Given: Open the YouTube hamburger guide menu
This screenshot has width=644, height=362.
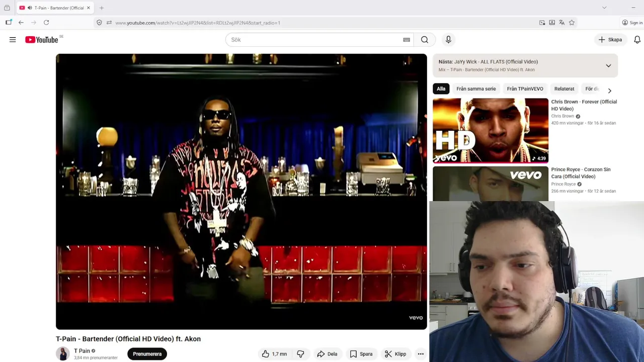Looking at the screenshot, I should point(13,40).
